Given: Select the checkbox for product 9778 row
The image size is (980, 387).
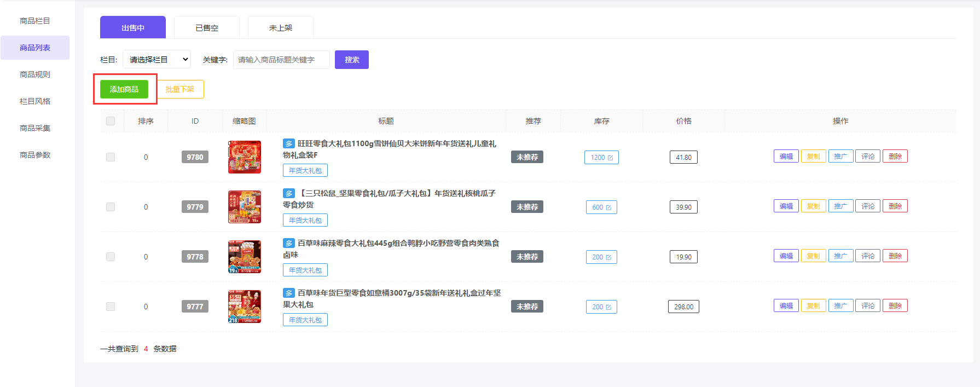Looking at the screenshot, I should click(x=111, y=257).
